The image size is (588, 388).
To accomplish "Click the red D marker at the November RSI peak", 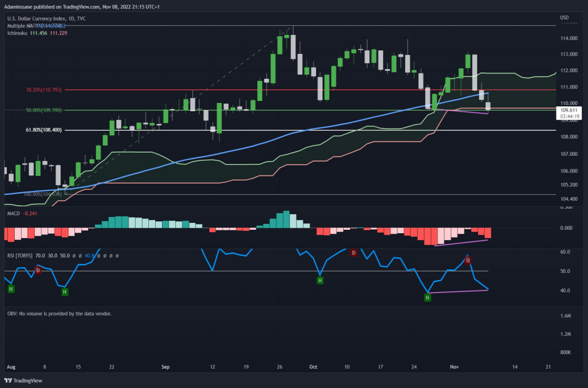I will (468, 261).
